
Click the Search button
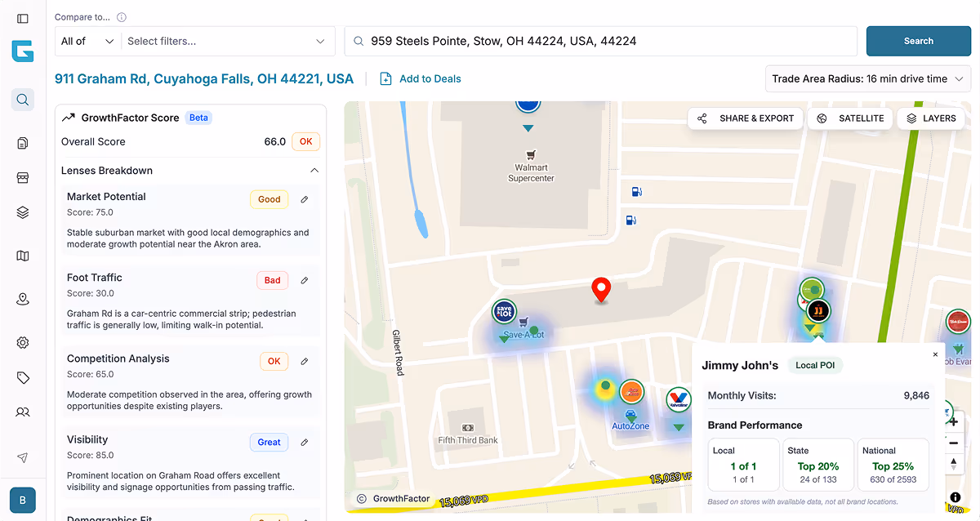click(x=918, y=41)
